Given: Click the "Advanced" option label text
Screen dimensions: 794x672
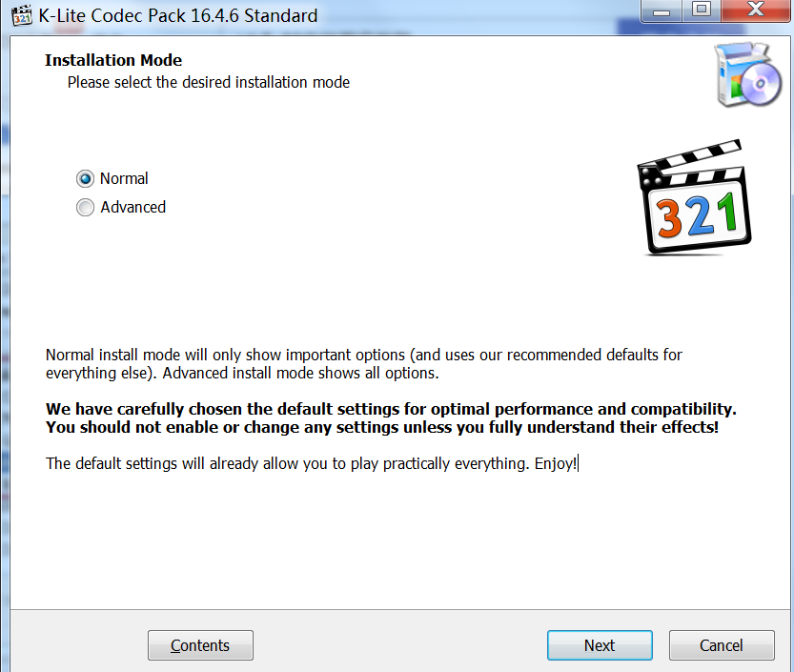Looking at the screenshot, I should coord(133,207).
